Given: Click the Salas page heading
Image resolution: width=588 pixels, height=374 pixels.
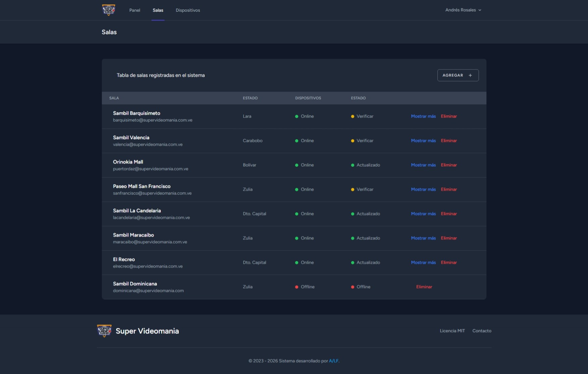Looking at the screenshot, I should [109, 32].
